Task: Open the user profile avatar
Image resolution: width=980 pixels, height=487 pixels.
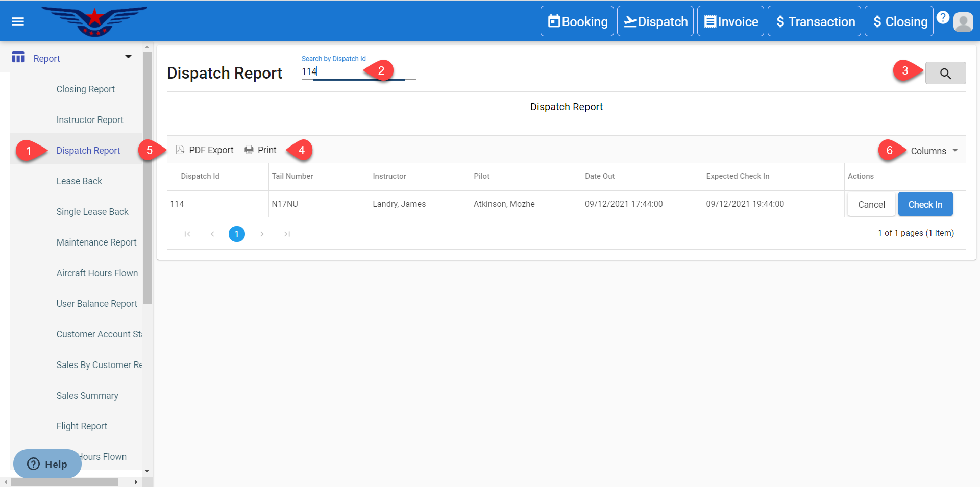Action: click(963, 22)
